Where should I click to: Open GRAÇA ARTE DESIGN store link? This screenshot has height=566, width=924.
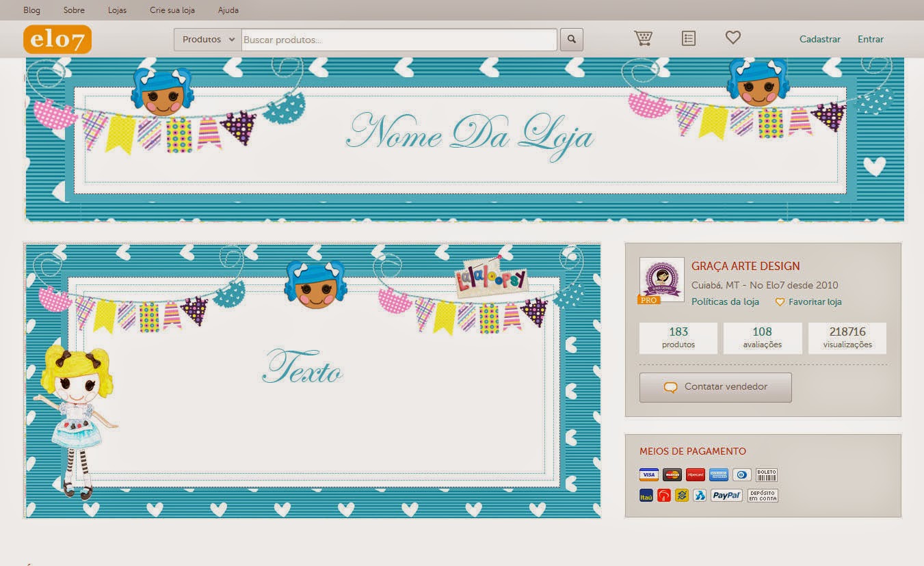pos(745,266)
